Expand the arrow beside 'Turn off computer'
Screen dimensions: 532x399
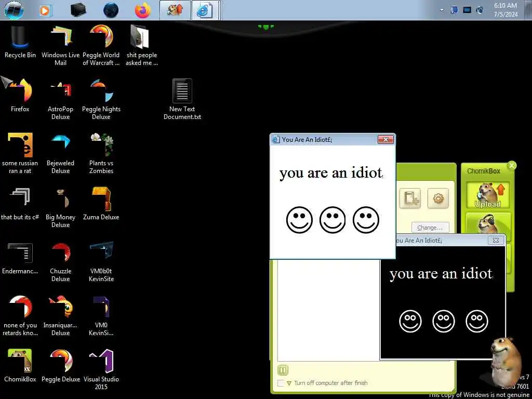click(x=289, y=383)
